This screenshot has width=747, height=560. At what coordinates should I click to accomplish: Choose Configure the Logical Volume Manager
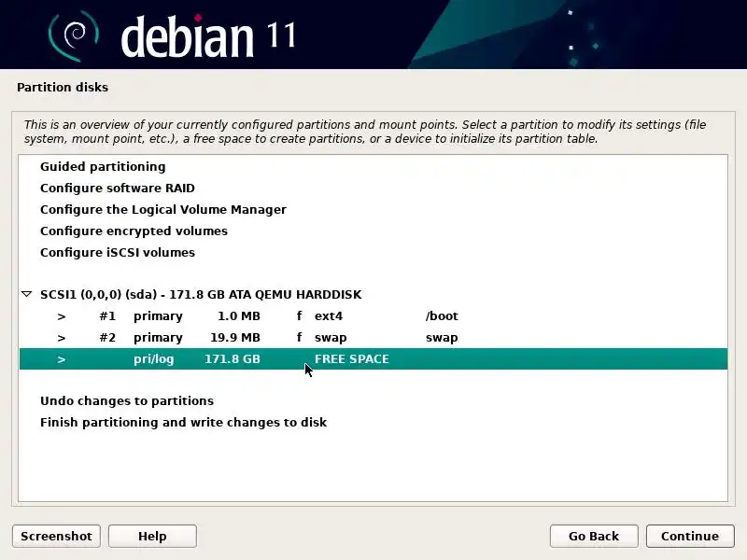click(x=162, y=209)
